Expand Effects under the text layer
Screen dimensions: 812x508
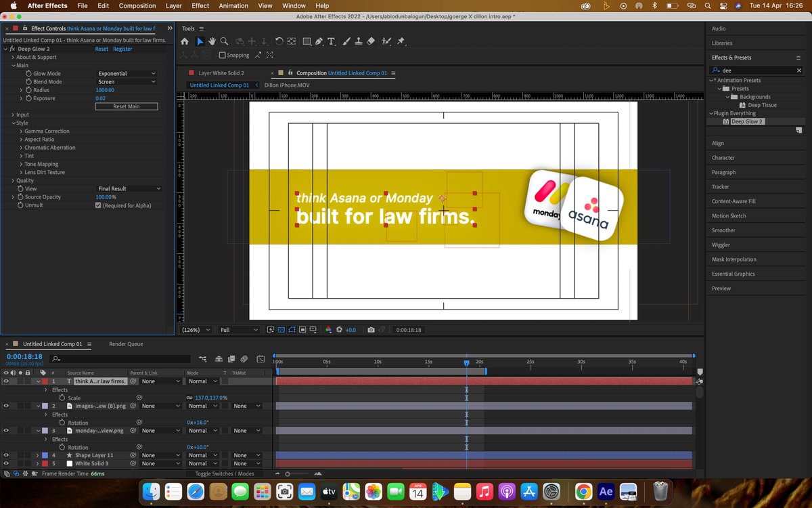(45, 390)
